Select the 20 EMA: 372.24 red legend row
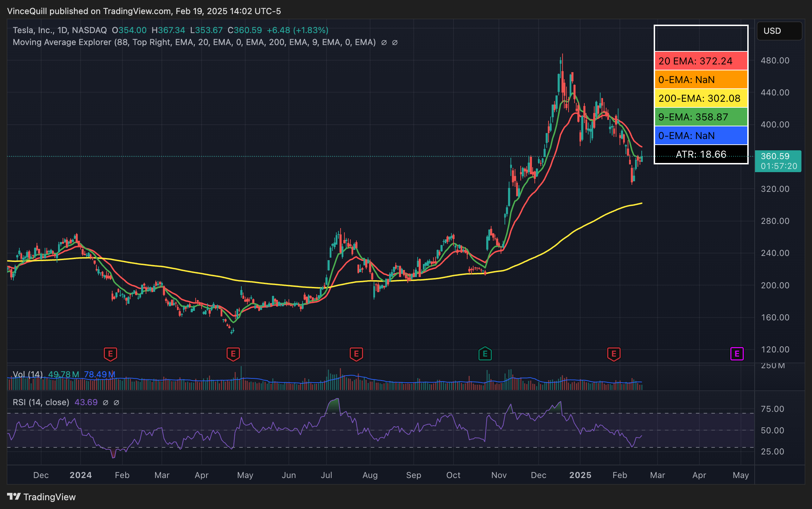This screenshot has width=812, height=509. 701,61
